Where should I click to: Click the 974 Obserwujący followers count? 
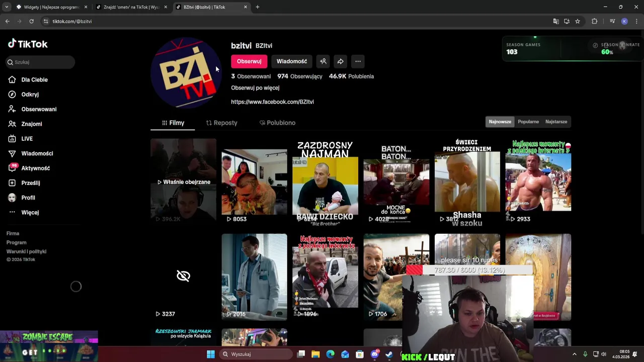(299, 76)
